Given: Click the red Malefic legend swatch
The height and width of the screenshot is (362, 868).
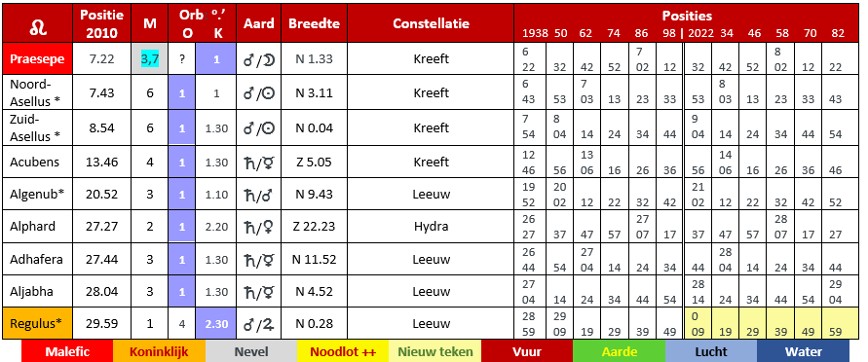Looking at the screenshot, I should pyautogui.click(x=67, y=351).
